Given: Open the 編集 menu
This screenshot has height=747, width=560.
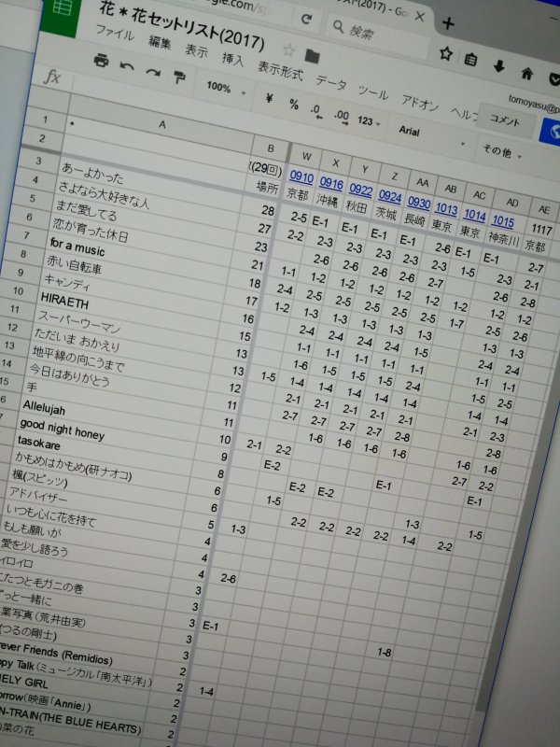Looking at the screenshot, I should (160, 42).
